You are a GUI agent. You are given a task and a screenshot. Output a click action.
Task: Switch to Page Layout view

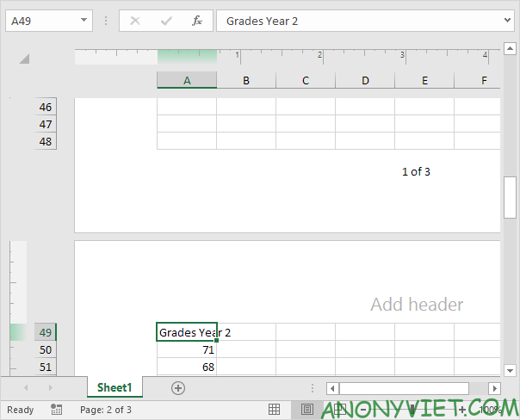(307, 410)
